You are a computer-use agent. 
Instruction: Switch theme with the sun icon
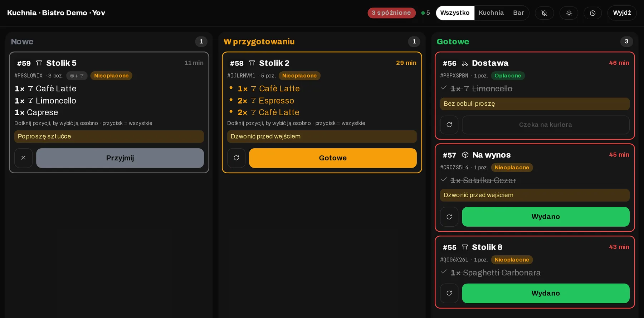click(x=569, y=13)
